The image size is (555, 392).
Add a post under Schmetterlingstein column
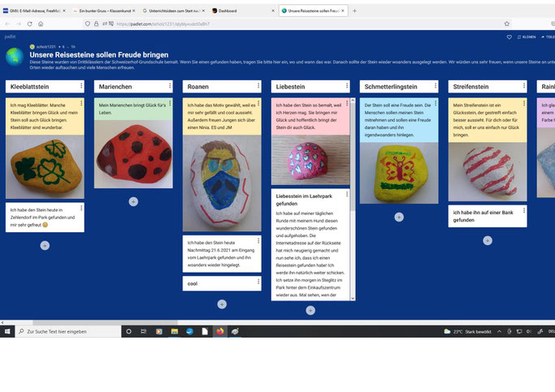[x=399, y=217]
